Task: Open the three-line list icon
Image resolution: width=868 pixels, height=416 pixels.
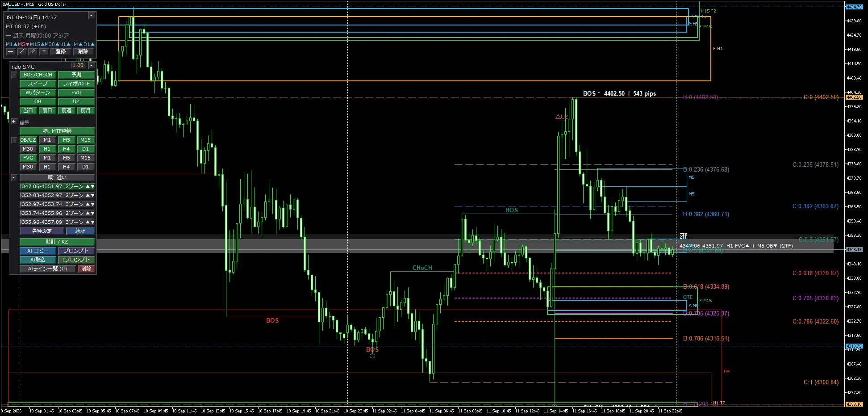Action: pyautogui.click(x=44, y=52)
